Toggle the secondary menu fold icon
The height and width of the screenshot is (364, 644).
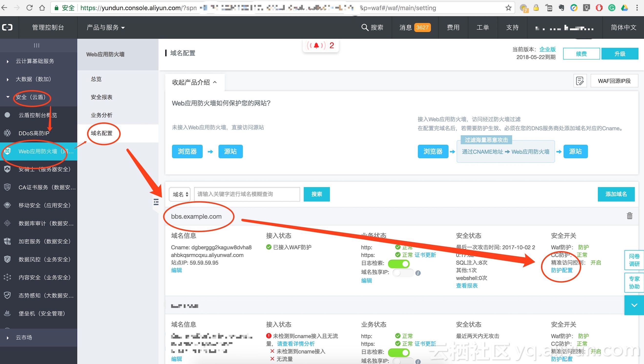(156, 202)
